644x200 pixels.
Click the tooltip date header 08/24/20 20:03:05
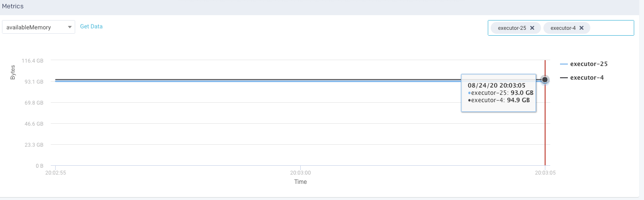coord(496,85)
